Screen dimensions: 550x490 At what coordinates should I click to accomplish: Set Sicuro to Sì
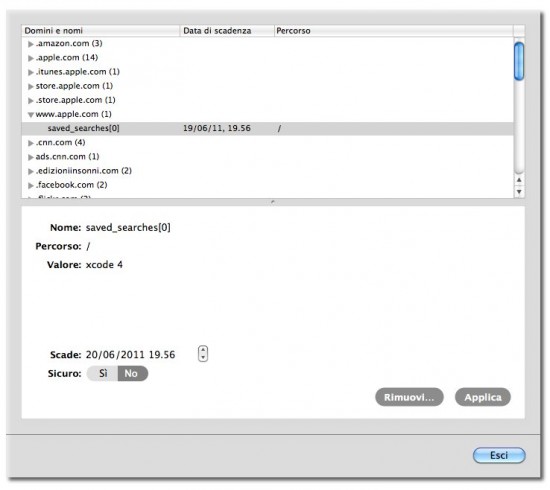coord(102,373)
